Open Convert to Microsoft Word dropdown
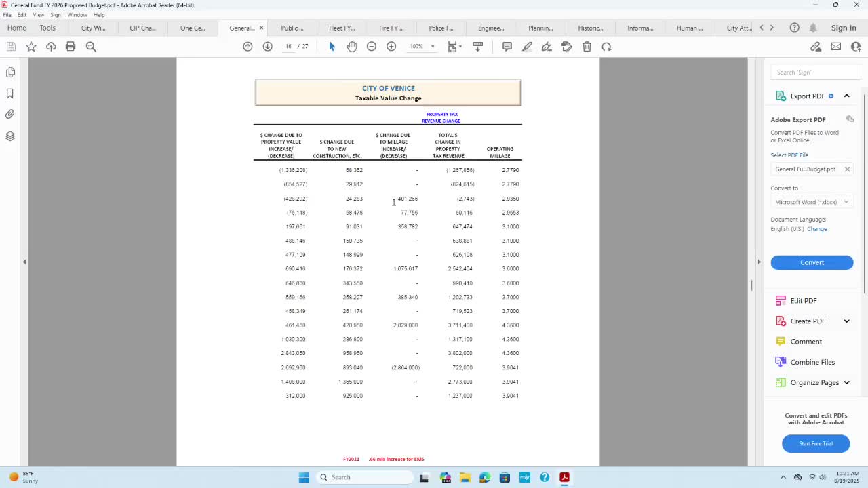This screenshot has width=868, height=488. coord(812,202)
